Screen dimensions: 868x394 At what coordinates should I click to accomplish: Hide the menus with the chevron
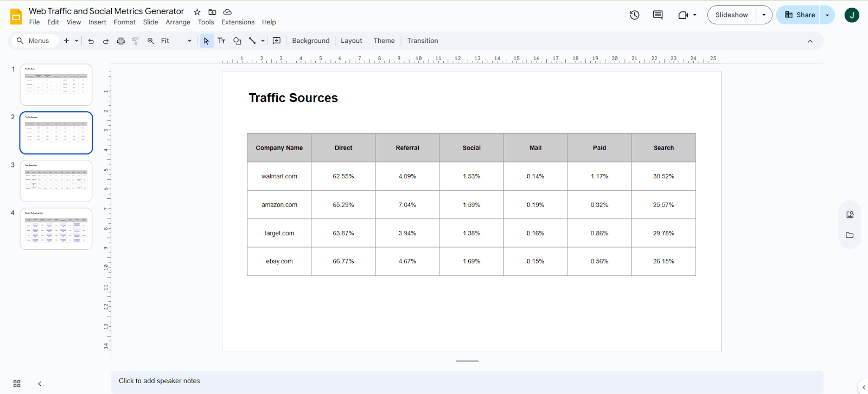(810, 41)
